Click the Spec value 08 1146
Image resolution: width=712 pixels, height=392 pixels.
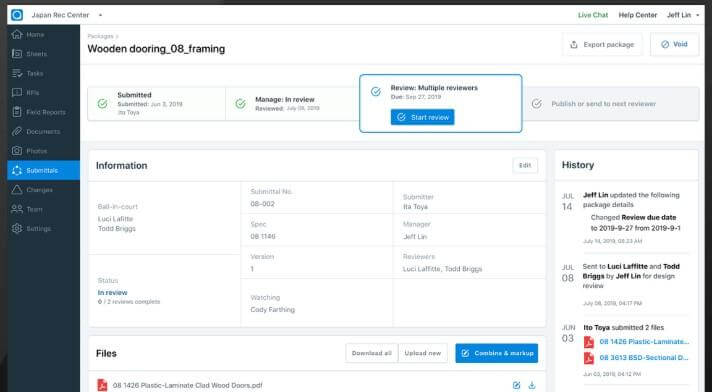pyautogui.click(x=263, y=236)
